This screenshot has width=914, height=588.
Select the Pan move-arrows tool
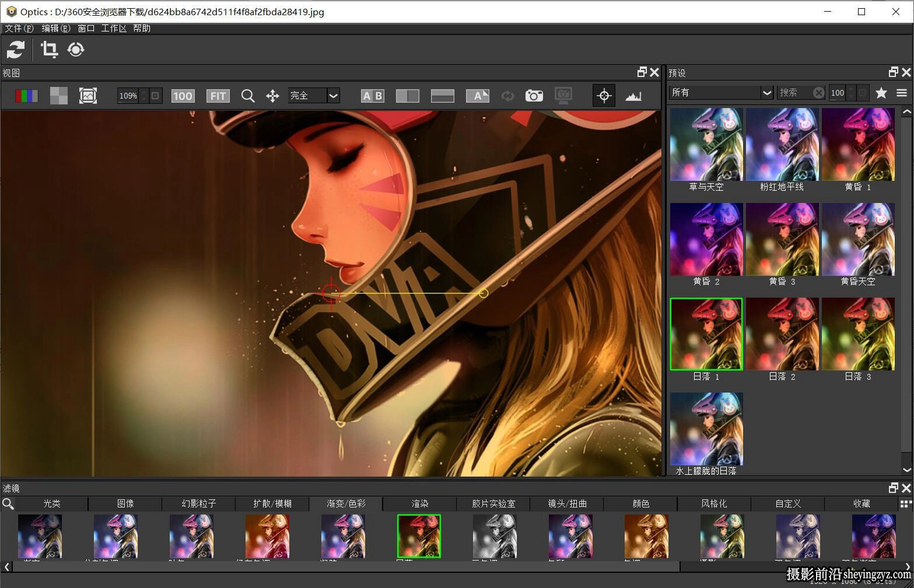click(272, 96)
